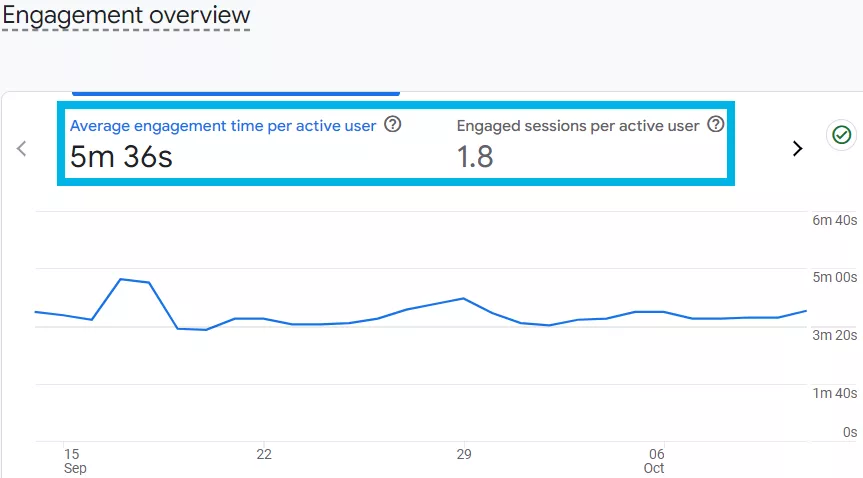The height and width of the screenshot is (478, 863).
Task: Open help for Engaged sessions metric
Action: (x=715, y=124)
